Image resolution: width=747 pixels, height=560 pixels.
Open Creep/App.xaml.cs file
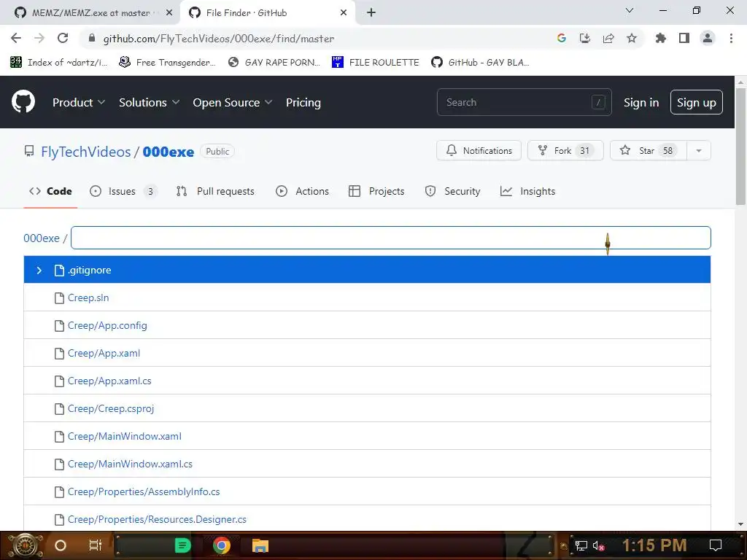(x=109, y=381)
